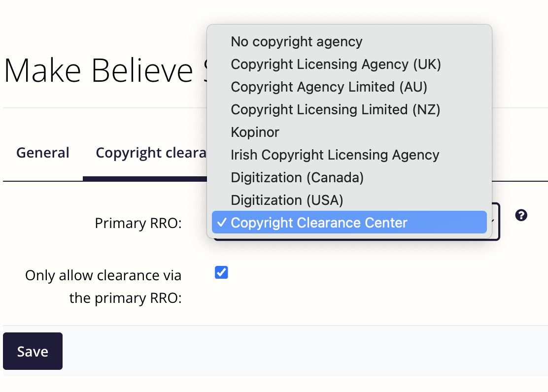The image size is (548, 392).
Task: Click the help question mark icon
Action: 521,215
